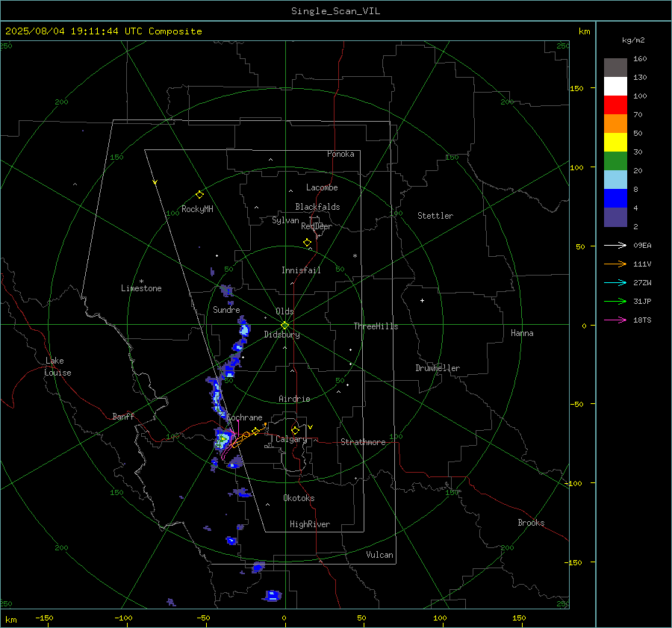Click the white 09EA track arrow
The width and height of the screenshot is (672, 628).
tap(615, 245)
